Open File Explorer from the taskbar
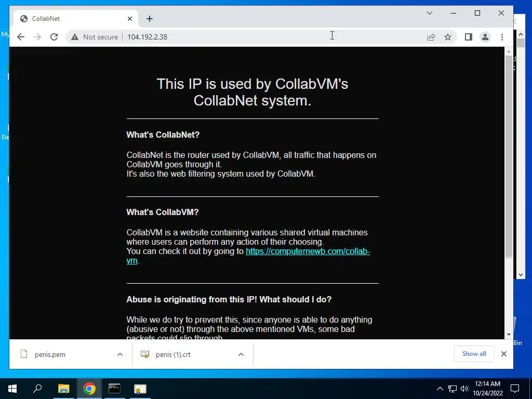532x399 pixels. coord(63,389)
